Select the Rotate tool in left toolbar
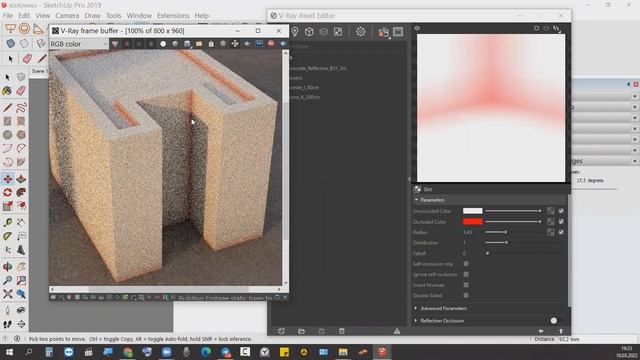The height and width of the screenshot is (360, 640). pyautogui.click(x=7, y=192)
